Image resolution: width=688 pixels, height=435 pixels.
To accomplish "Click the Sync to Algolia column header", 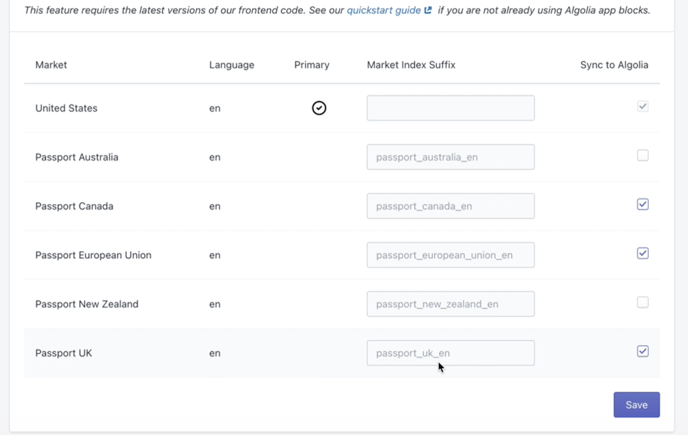I will coord(614,65).
